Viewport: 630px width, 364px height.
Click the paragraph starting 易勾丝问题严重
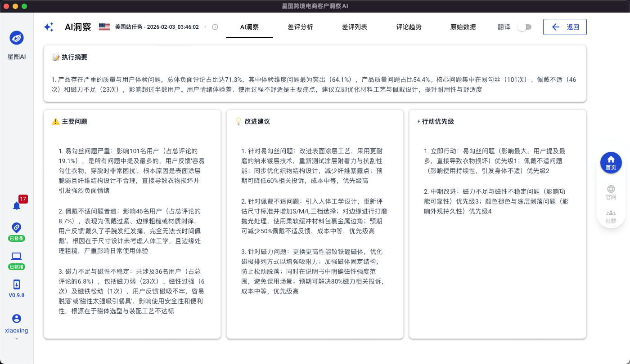click(132, 171)
